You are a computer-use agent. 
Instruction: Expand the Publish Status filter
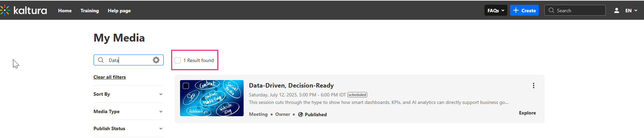point(128,128)
